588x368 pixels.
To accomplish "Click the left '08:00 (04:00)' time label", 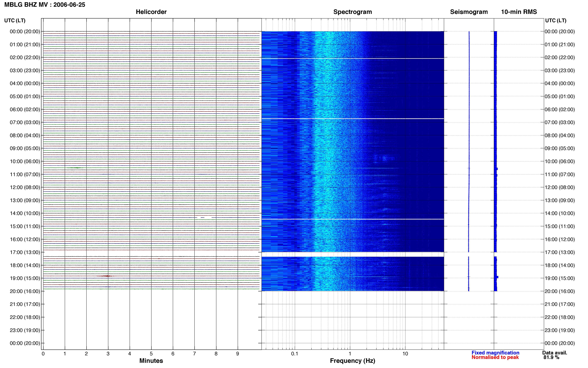I will pyautogui.click(x=25, y=135).
